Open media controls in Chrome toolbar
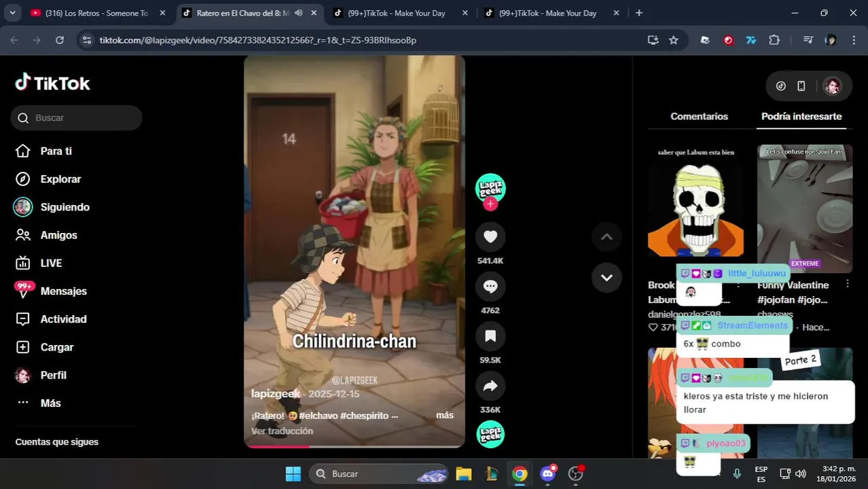Image resolution: width=868 pixels, height=489 pixels. (808, 40)
